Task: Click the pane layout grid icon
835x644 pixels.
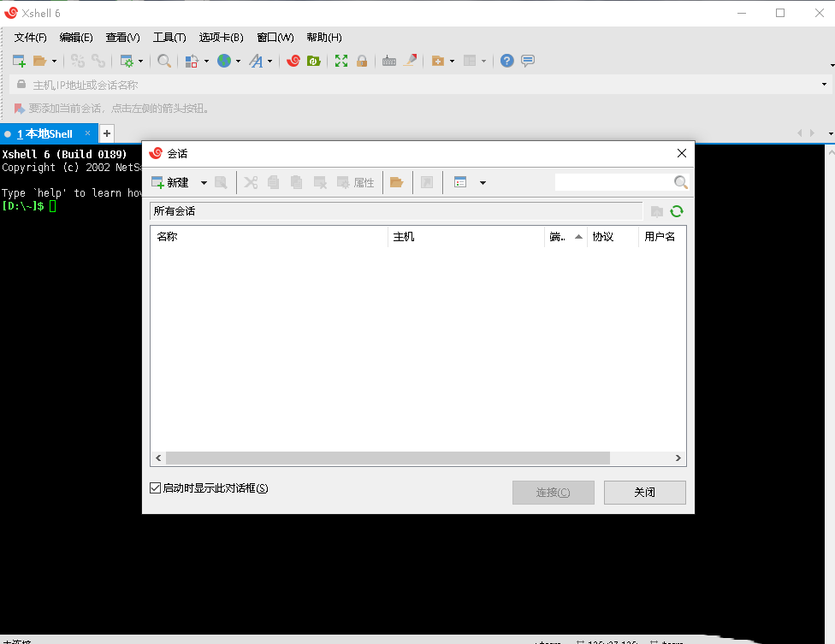Action: [470, 62]
